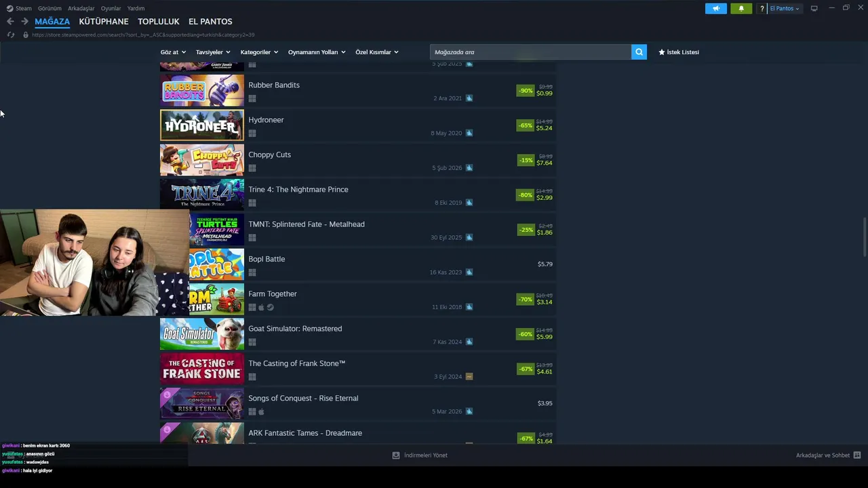Click the Farm Together $3.14 price
Viewport: 868px width, 488px height.
click(545, 302)
